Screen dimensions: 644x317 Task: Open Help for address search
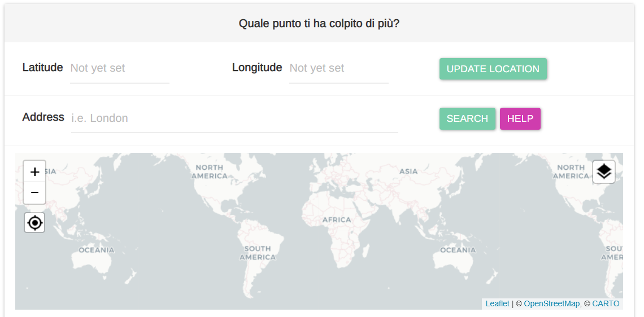(520, 118)
